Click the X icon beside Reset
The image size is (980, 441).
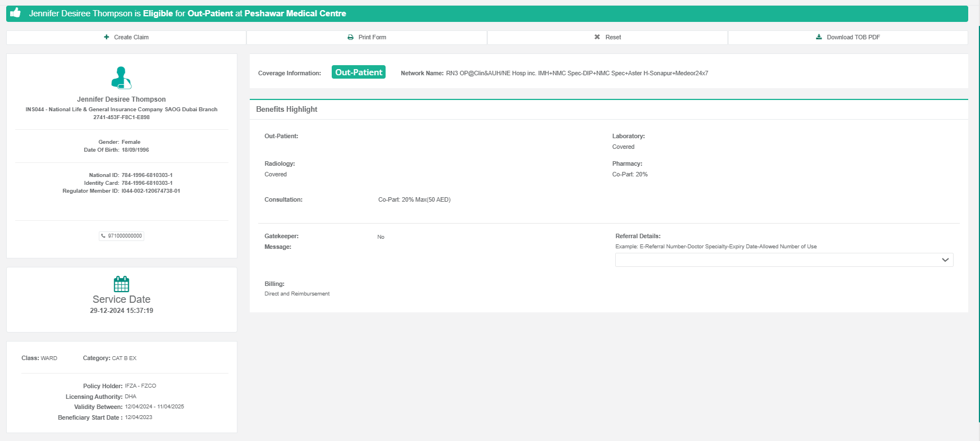[x=597, y=37]
